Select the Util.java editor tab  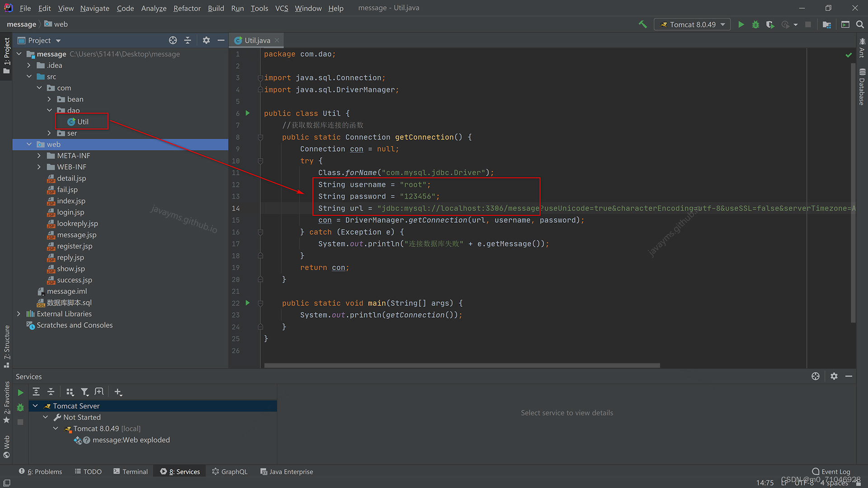[256, 40]
